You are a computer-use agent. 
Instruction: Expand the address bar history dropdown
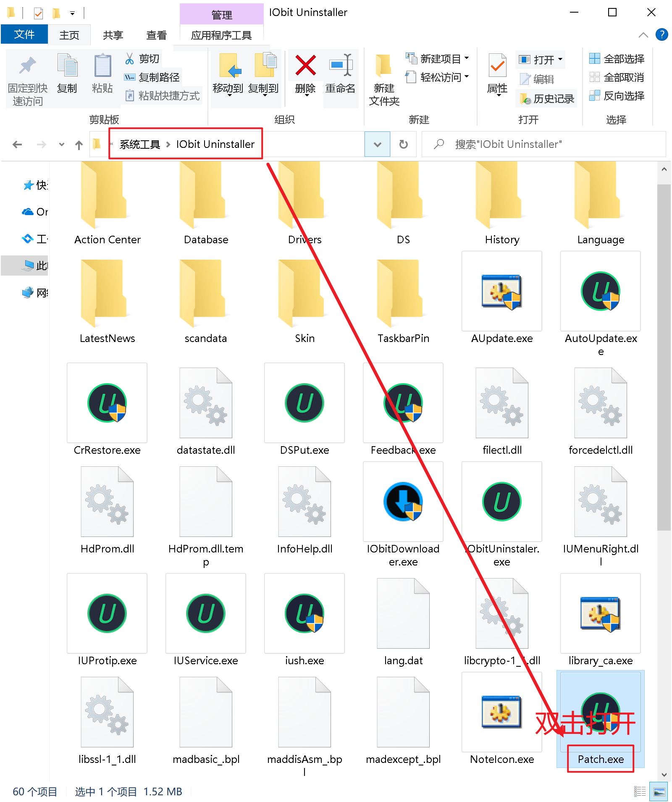377,145
